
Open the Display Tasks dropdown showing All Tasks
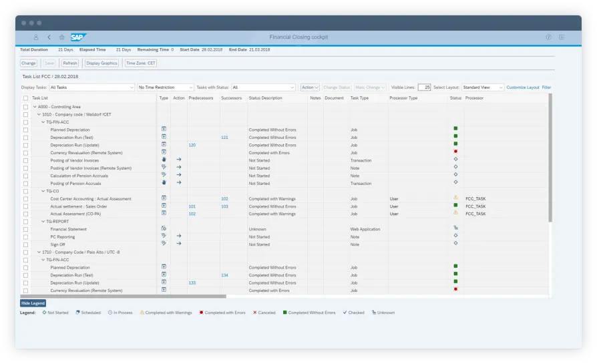(92, 87)
